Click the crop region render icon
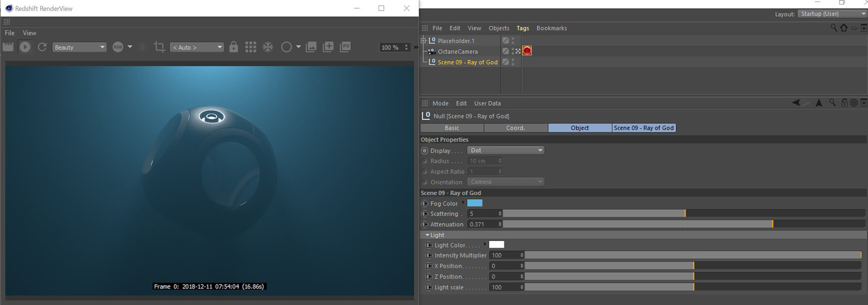Viewport: 868px width, 305px height. pyautogui.click(x=159, y=47)
